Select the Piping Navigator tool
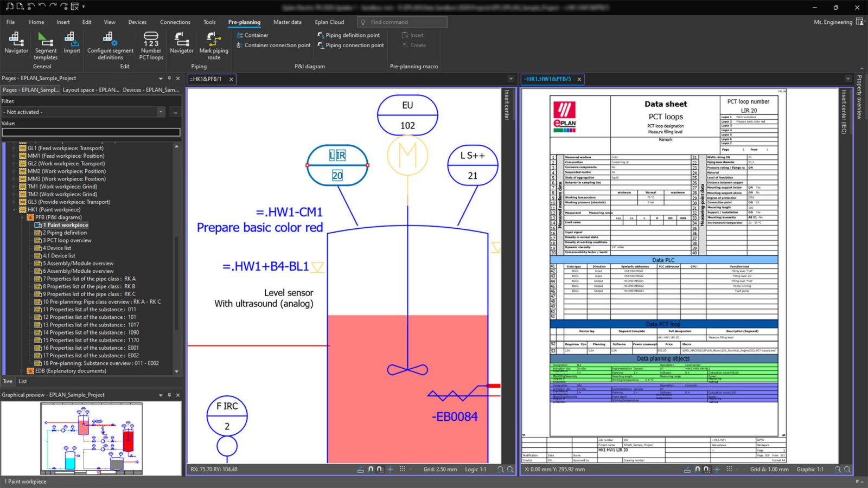This screenshot has height=488, width=868. (x=181, y=43)
